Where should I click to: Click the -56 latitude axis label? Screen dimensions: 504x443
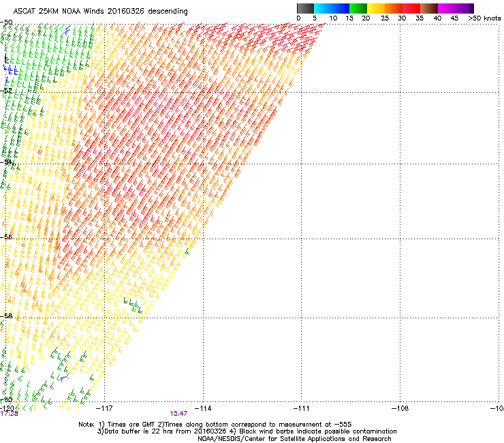coord(6,237)
